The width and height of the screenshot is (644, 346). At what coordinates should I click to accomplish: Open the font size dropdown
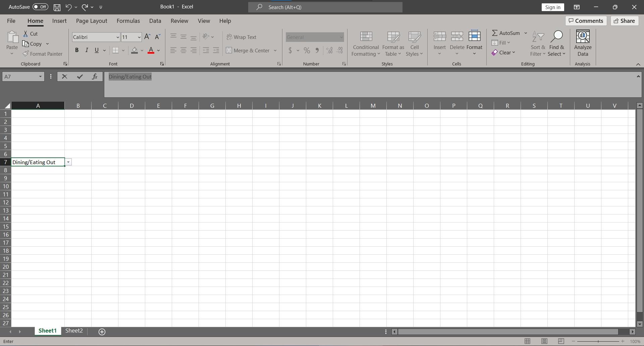point(139,37)
